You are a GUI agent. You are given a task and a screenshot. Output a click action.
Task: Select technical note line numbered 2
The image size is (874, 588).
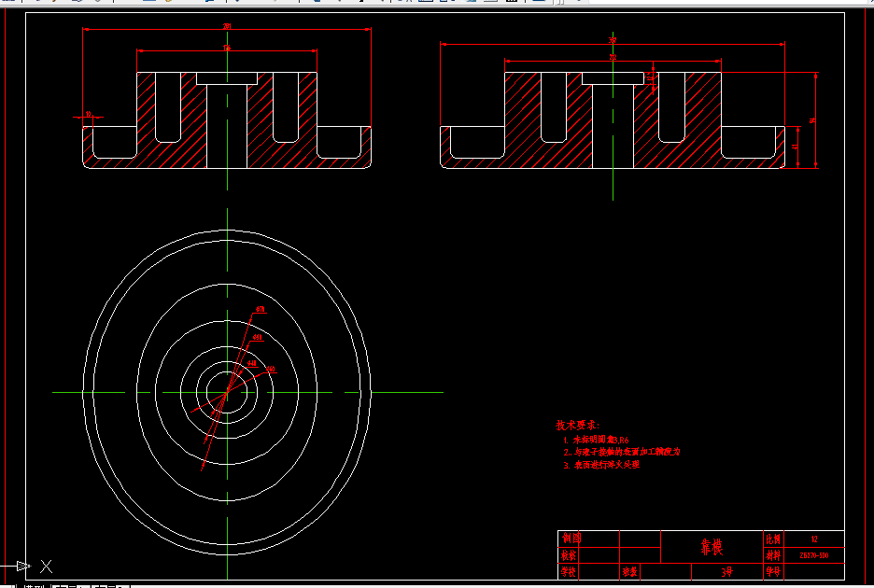622,452
